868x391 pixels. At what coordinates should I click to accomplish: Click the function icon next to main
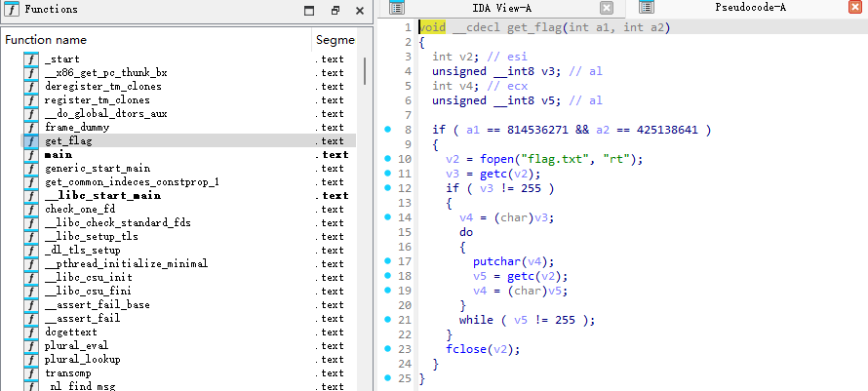[30, 155]
